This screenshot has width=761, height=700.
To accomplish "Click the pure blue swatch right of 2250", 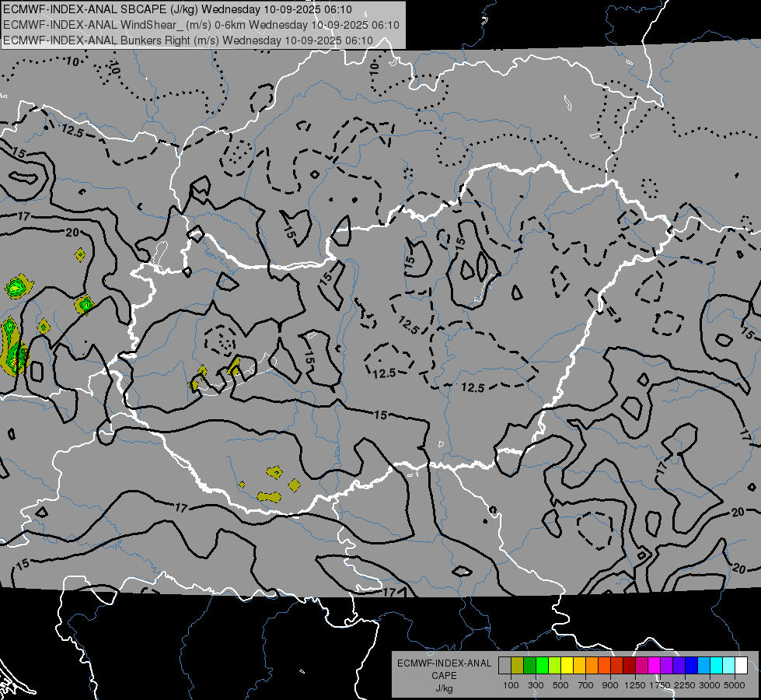I will click(692, 666).
